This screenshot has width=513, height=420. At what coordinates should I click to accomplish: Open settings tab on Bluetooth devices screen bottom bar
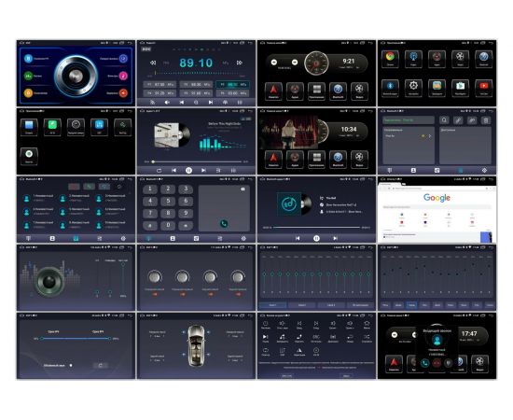(484, 170)
